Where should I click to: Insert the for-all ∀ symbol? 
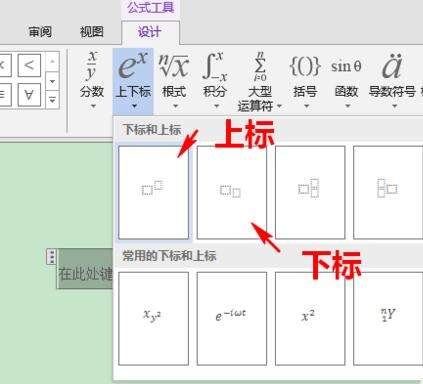[x=29, y=95]
